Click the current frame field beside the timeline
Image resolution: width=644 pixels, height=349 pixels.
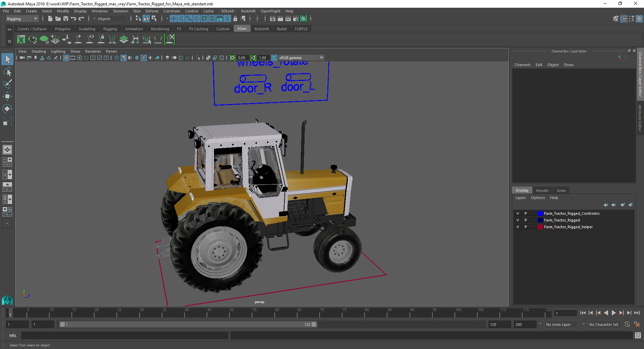click(x=566, y=313)
